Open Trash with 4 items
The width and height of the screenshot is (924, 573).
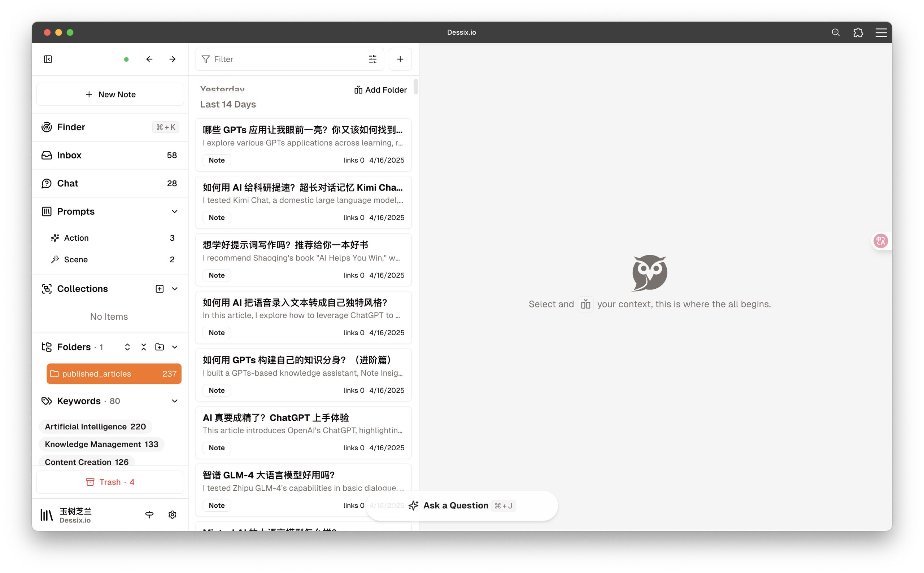point(110,482)
